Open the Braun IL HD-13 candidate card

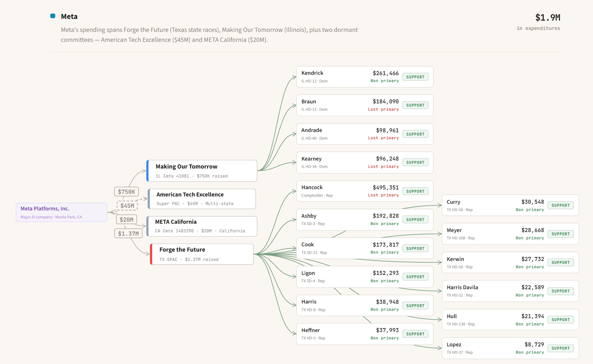pos(365,105)
